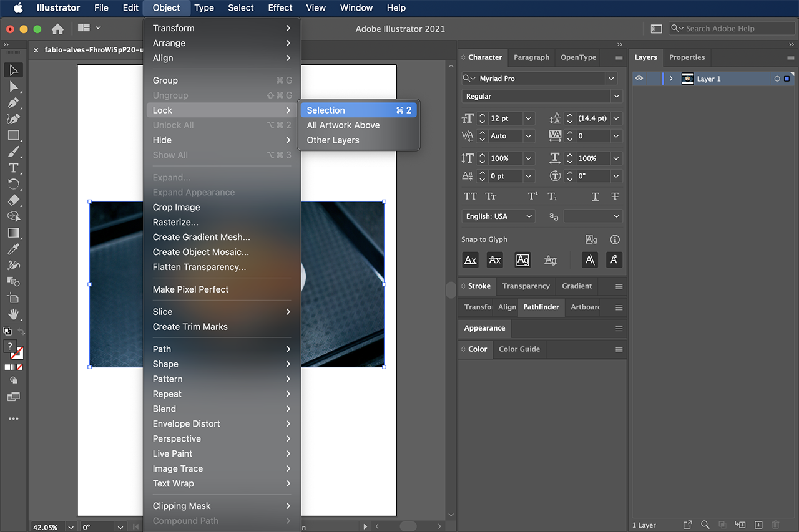799x532 pixels.
Task: Click Layer 1 thumbnail
Action: coord(687,79)
